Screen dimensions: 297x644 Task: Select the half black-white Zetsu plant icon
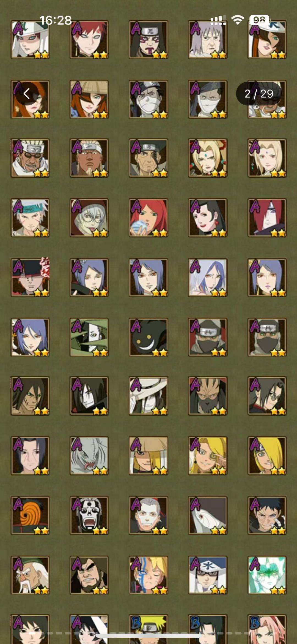coord(89,337)
